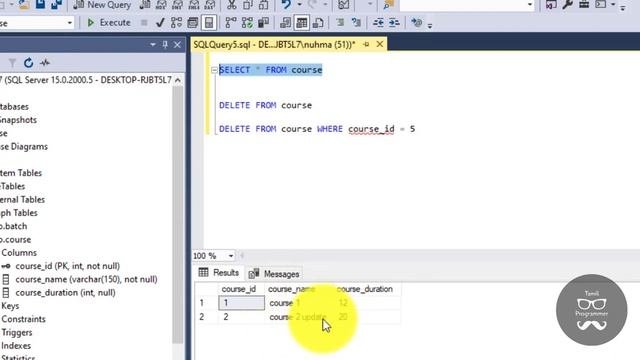Open SQL editor toolbar overflow options
640x360 pixels.
pyautogui.click(x=430, y=26)
